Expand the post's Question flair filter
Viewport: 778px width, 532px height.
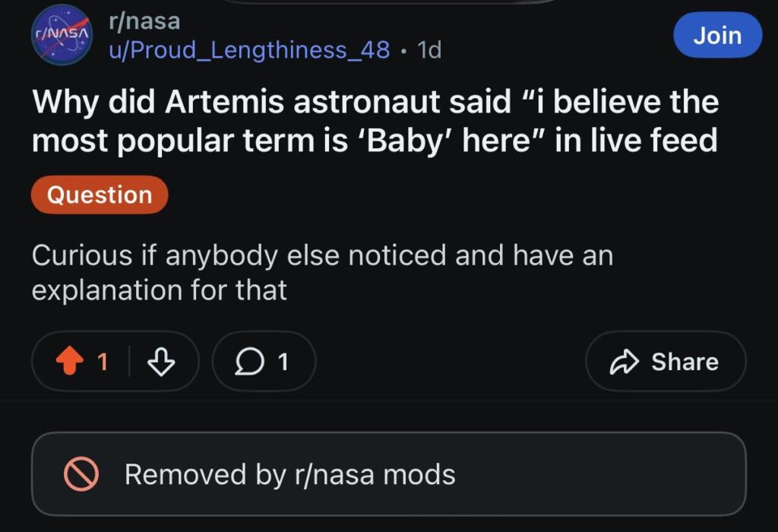click(x=99, y=195)
